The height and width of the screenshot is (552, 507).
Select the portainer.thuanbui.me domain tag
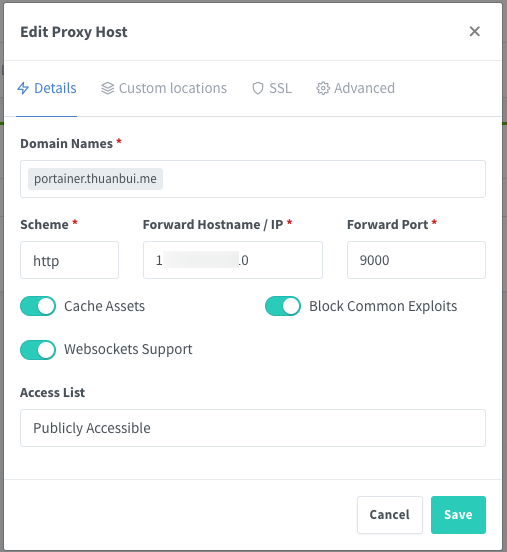[x=95, y=179]
